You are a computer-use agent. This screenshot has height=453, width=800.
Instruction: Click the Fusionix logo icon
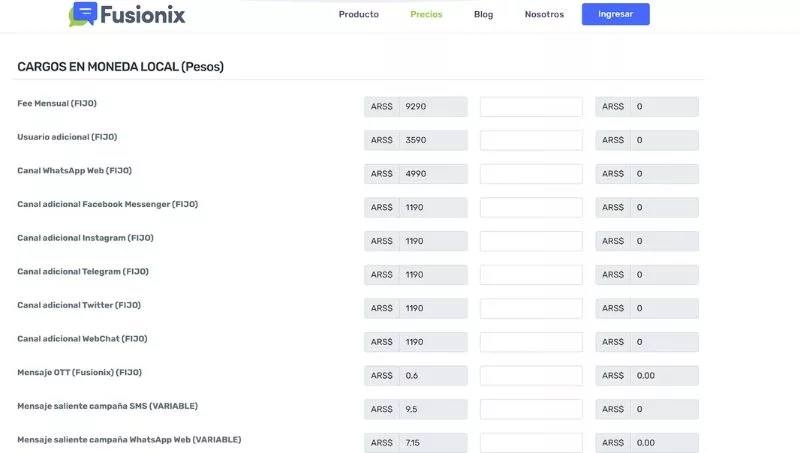(82, 14)
